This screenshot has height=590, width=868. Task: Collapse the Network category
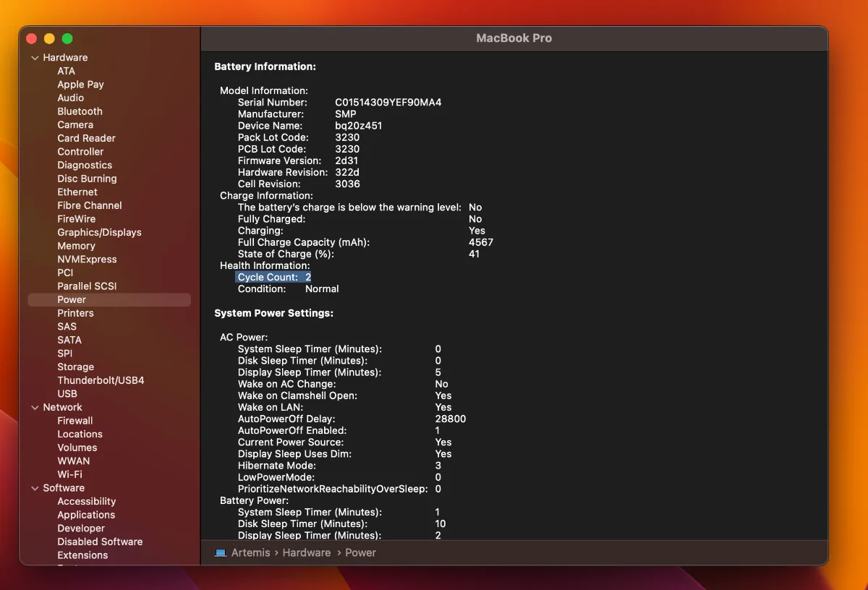tap(35, 407)
